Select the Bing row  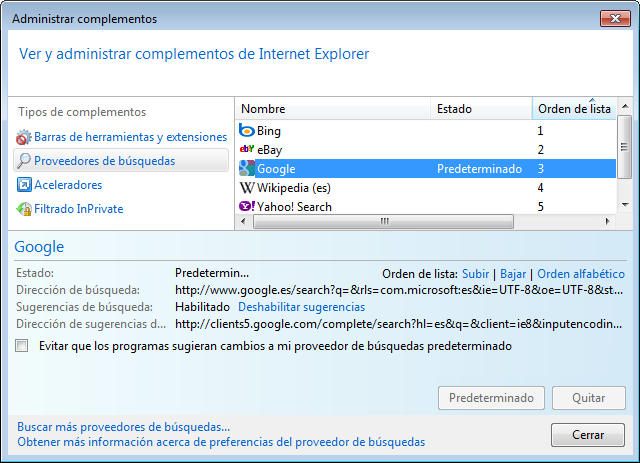pos(426,131)
